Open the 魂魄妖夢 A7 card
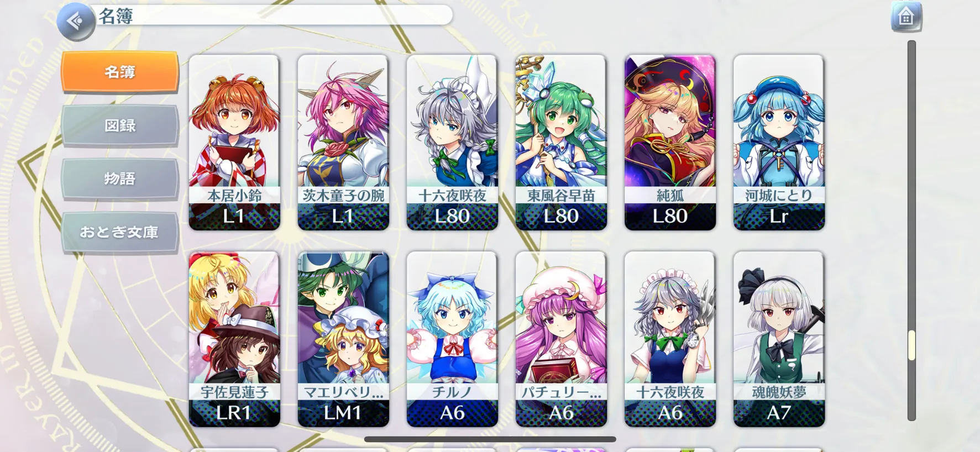This screenshot has height=452, width=980. coord(779,339)
